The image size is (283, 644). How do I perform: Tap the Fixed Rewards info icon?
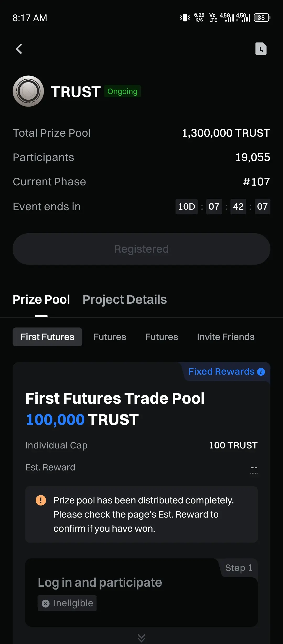[261, 372]
